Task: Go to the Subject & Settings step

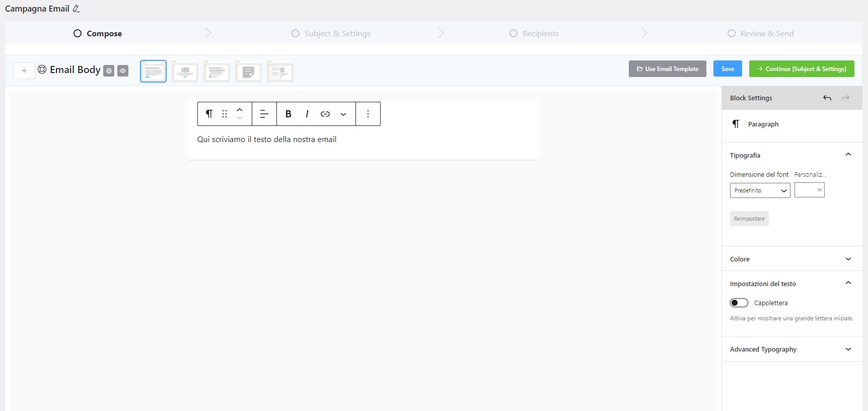Action: pos(331,33)
